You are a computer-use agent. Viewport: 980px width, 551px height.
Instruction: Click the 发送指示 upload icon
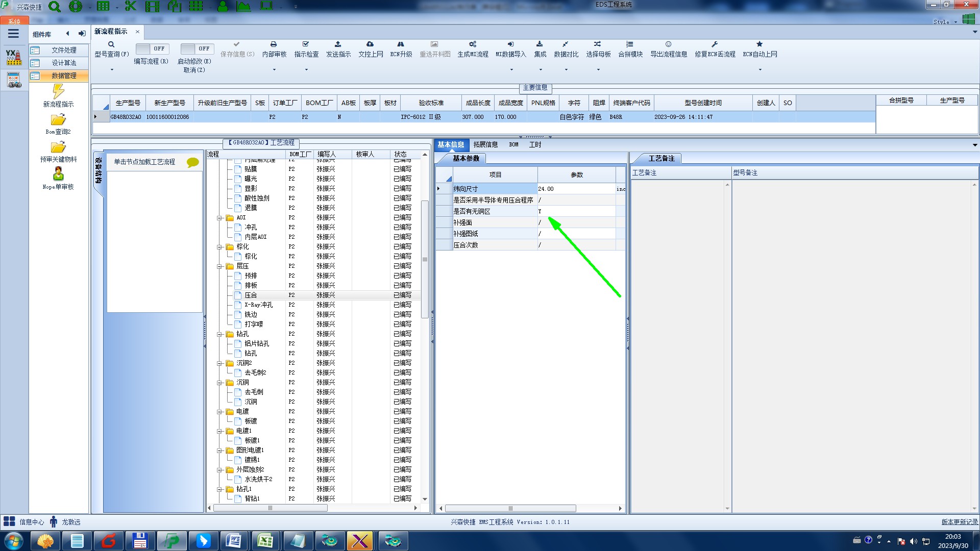coord(338,44)
